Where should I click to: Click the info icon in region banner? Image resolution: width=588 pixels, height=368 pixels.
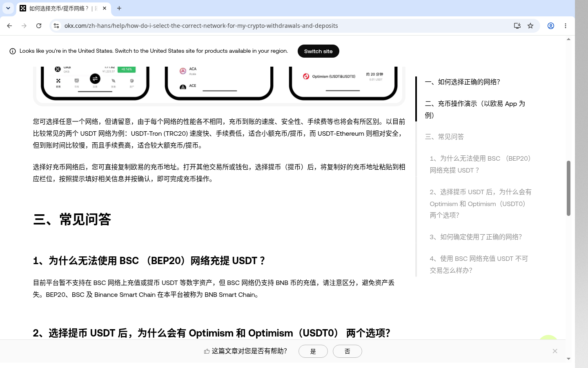[13, 51]
